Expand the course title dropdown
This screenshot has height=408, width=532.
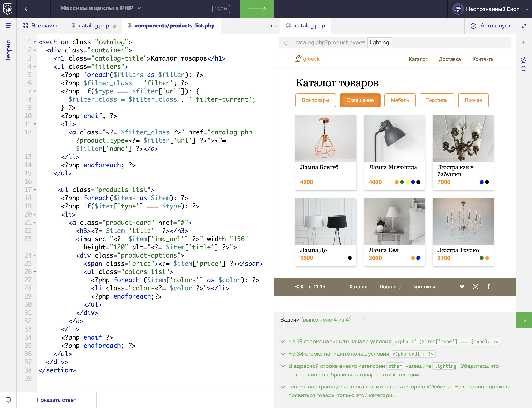point(139,8)
